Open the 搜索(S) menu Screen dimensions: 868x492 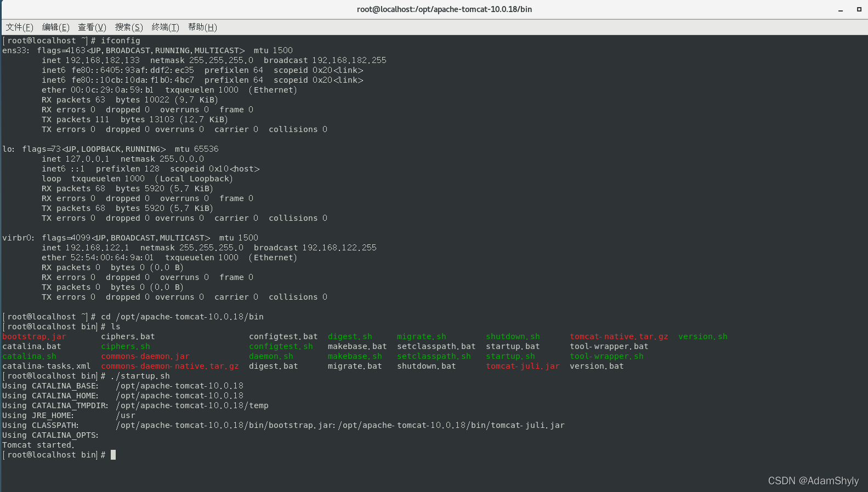click(x=129, y=27)
